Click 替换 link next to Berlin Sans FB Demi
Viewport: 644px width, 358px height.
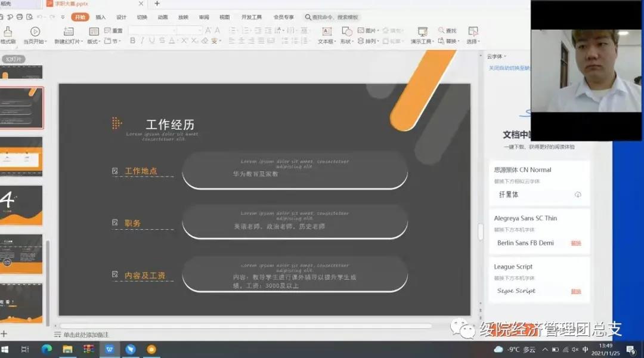point(575,243)
